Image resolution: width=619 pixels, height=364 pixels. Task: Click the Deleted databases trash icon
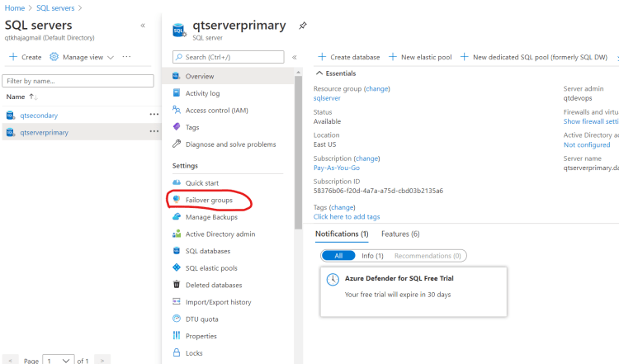(177, 284)
